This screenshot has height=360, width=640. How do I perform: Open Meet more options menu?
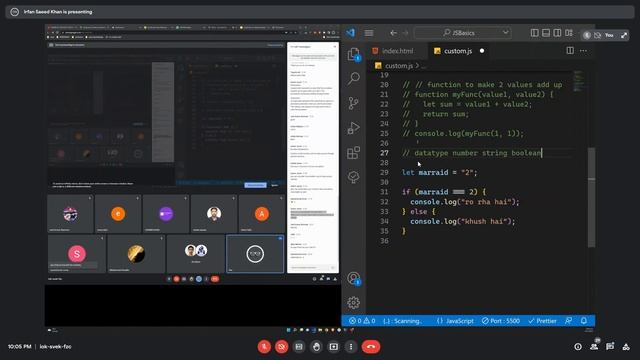click(x=351, y=347)
